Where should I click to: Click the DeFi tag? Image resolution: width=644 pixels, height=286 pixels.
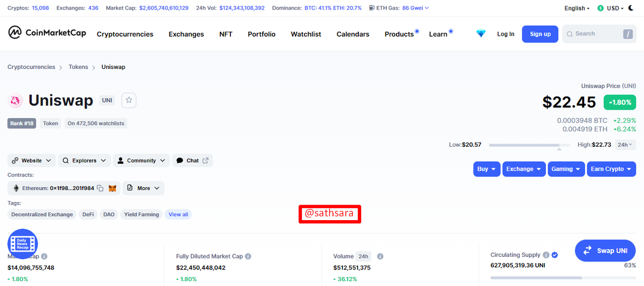coord(88,215)
